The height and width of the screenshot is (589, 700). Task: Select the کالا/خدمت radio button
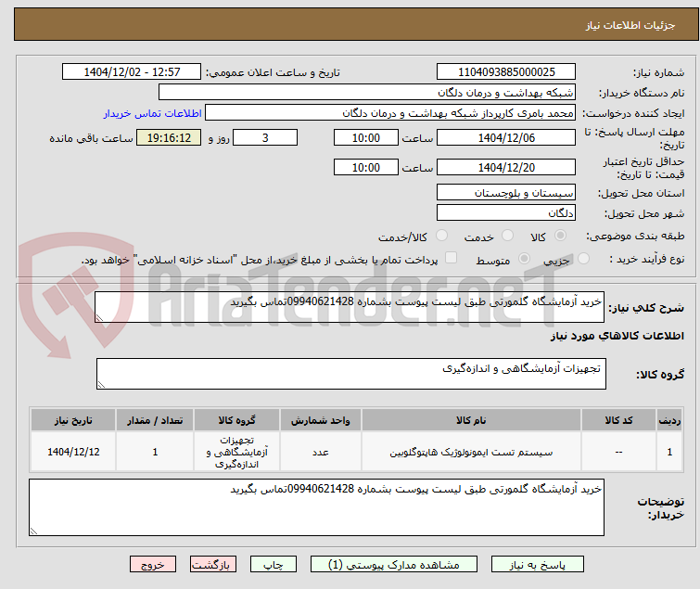[x=441, y=236]
